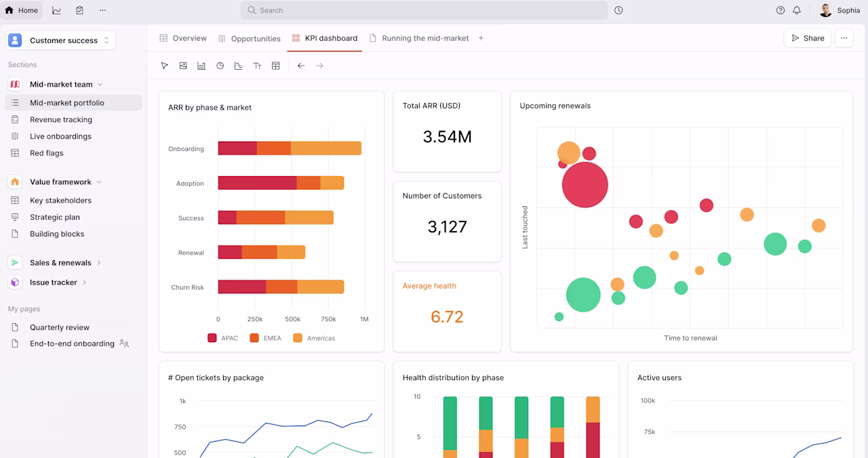The image size is (868, 458).
Task: Click the Americas legend color swatch
Action: click(x=298, y=338)
